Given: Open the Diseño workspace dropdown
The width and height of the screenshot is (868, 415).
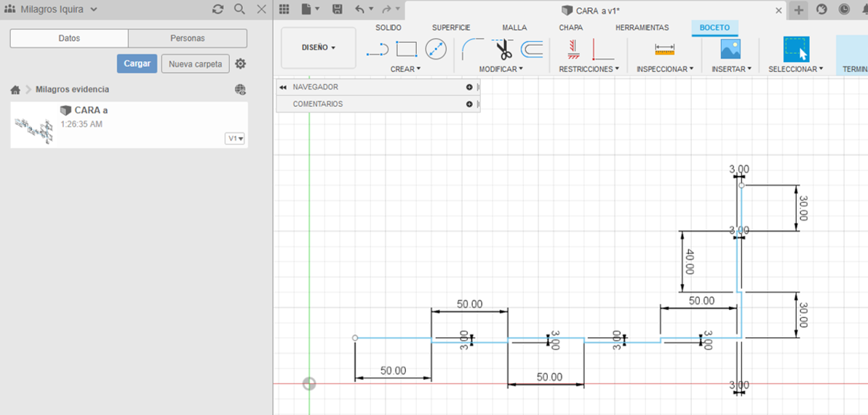Looking at the screenshot, I should click(x=318, y=47).
